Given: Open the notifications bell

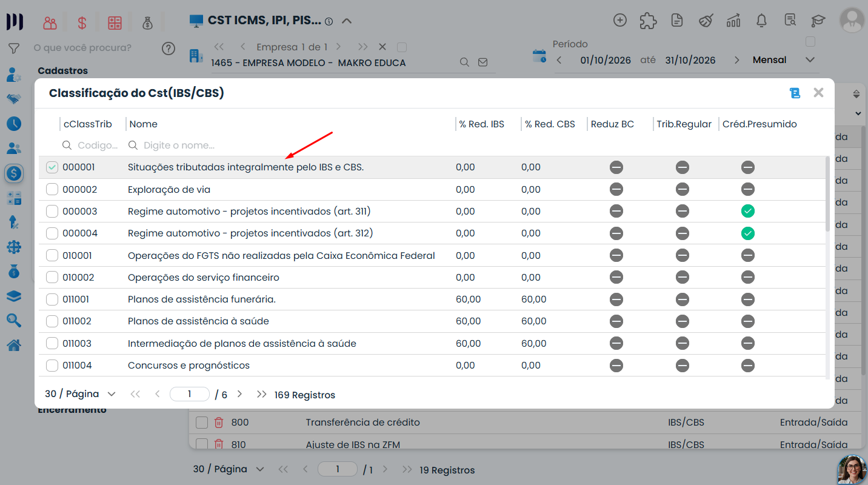Looking at the screenshot, I should 762,21.
